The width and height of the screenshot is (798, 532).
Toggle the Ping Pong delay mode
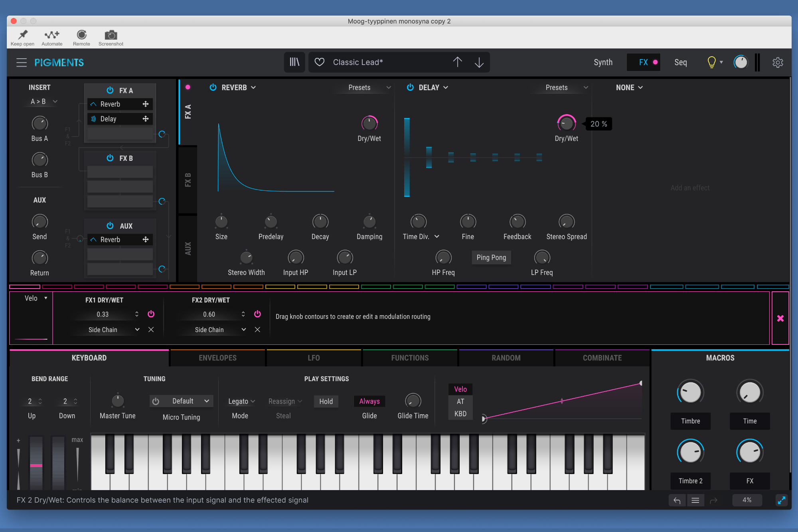pos(491,257)
